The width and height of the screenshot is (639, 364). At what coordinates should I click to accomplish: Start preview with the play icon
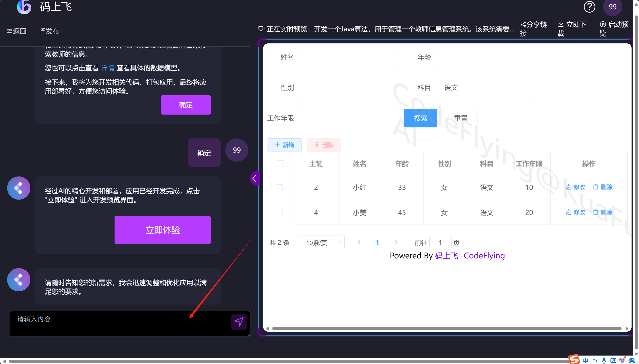(x=603, y=25)
